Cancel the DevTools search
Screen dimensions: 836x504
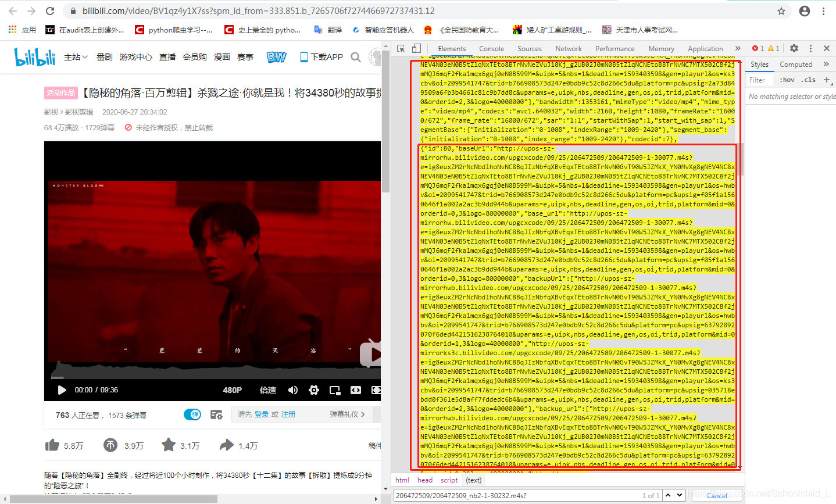pos(716,495)
